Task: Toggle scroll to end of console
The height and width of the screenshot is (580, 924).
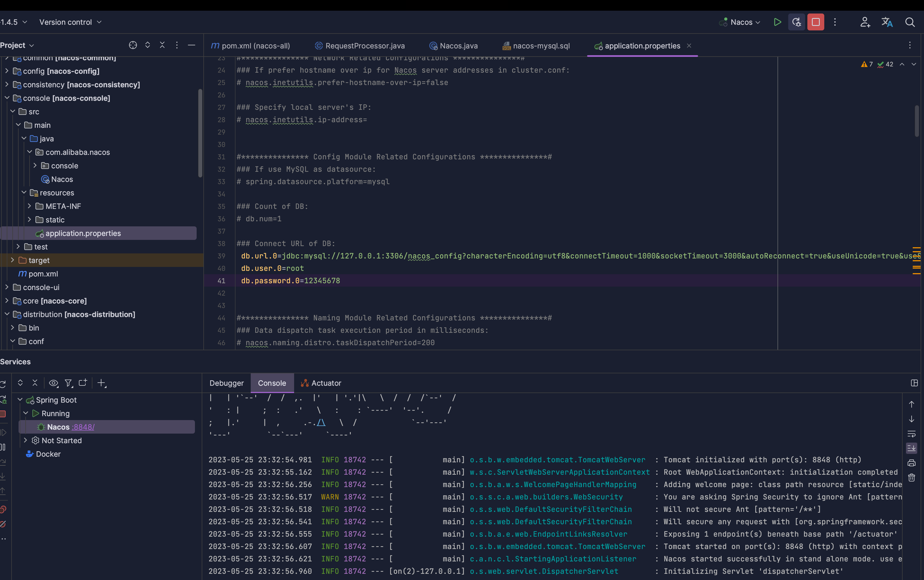Action: [x=912, y=448]
